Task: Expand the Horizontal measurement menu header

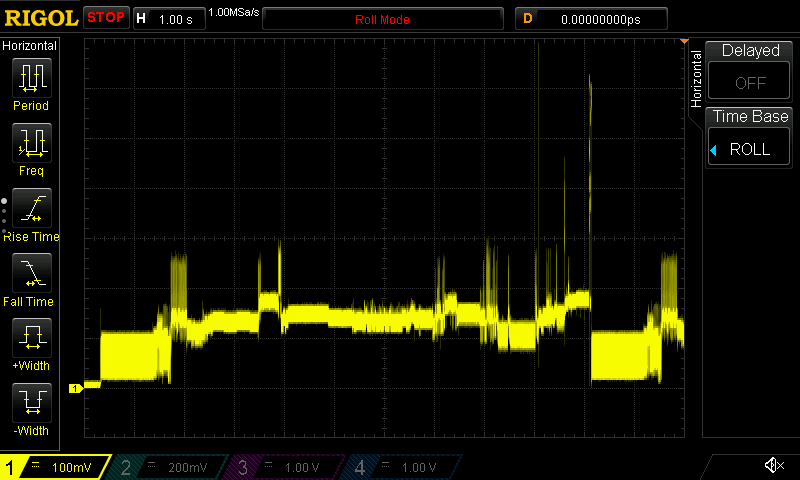Action: (x=30, y=46)
